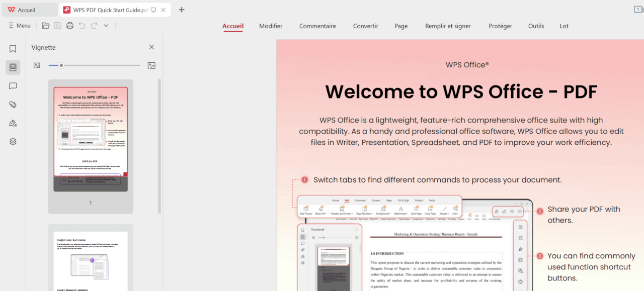The width and height of the screenshot is (644, 291).
Task: Click the Vignette panel scrollbar
Action: 160,146
